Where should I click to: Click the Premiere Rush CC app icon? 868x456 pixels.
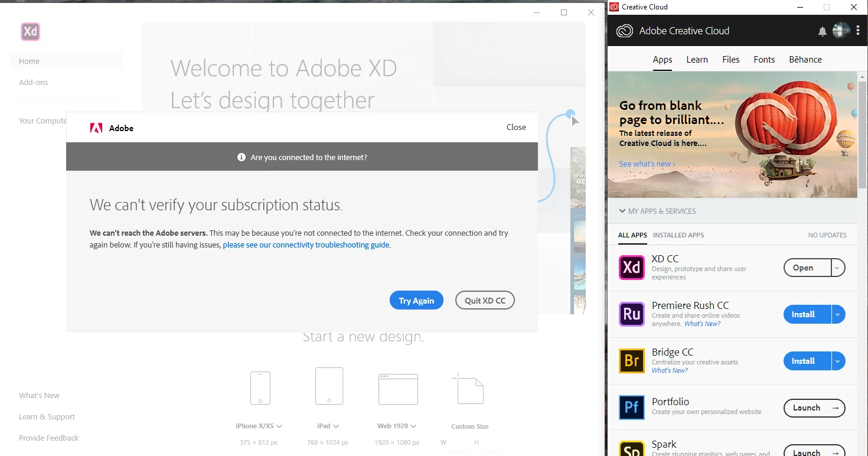pyautogui.click(x=631, y=314)
